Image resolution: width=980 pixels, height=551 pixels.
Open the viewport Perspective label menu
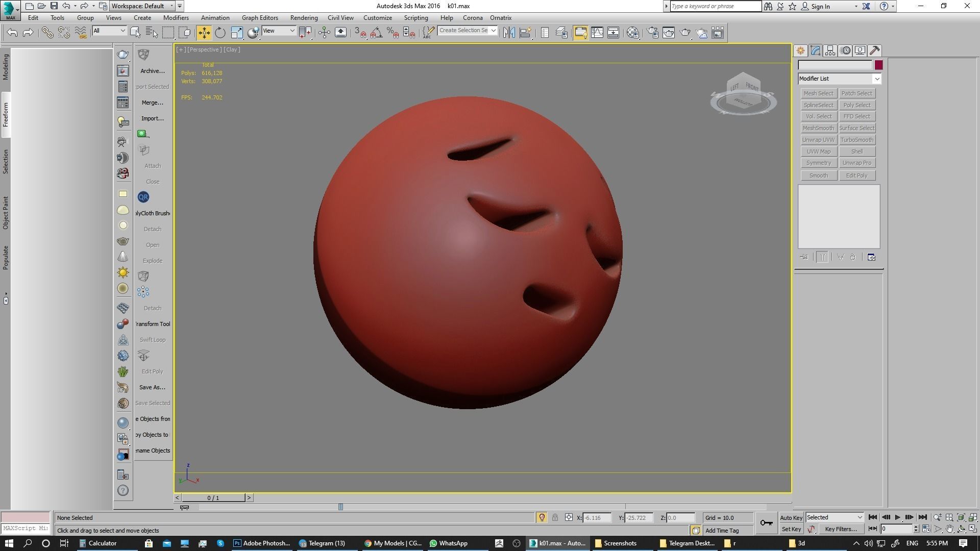point(205,49)
